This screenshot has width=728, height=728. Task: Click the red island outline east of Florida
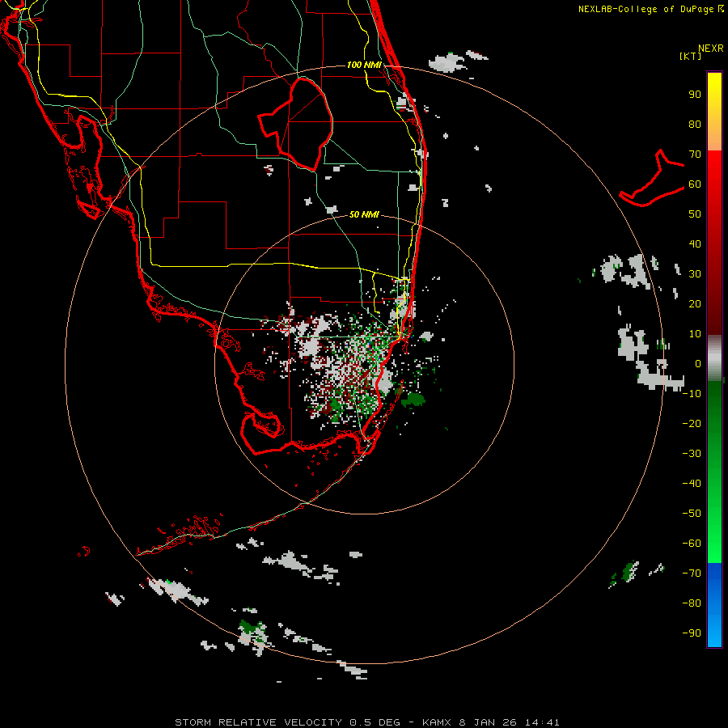[652, 179]
